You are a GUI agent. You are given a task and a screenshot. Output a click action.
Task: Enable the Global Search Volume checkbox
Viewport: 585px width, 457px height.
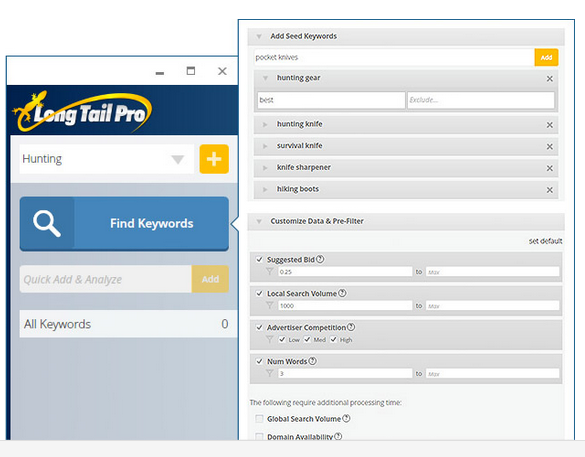point(259,419)
